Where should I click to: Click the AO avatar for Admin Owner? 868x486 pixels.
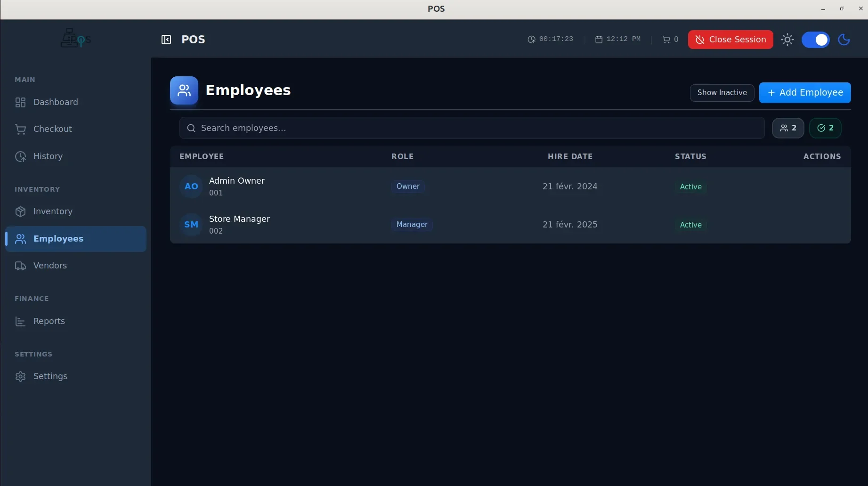191,186
